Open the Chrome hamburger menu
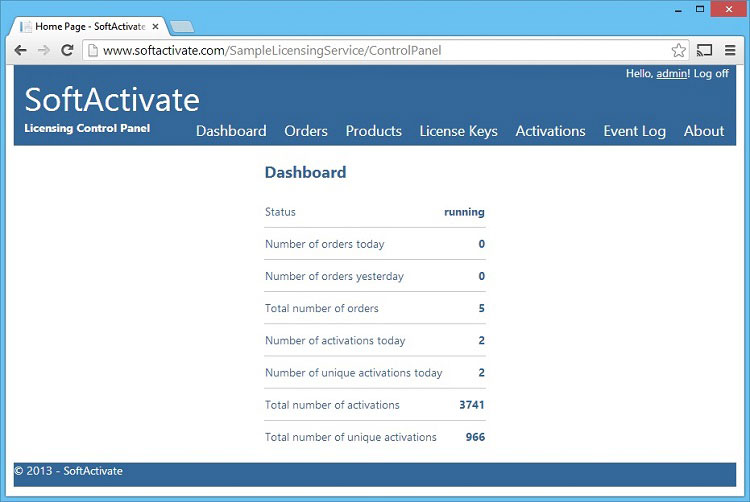 (x=730, y=50)
